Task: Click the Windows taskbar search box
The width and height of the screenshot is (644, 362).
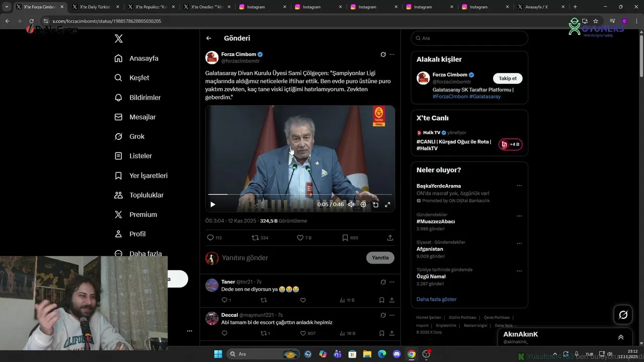Action: pos(264,354)
